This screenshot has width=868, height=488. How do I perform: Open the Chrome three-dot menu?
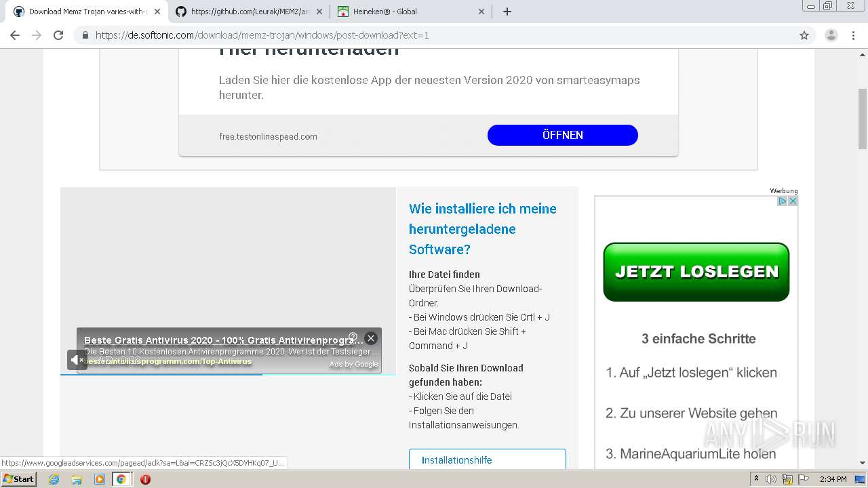tap(854, 35)
